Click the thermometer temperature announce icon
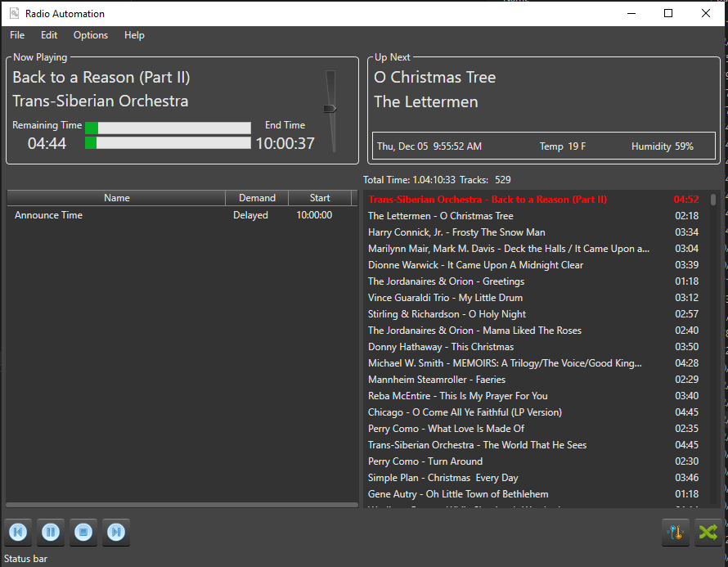The image size is (728, 567). coord(676,532)
